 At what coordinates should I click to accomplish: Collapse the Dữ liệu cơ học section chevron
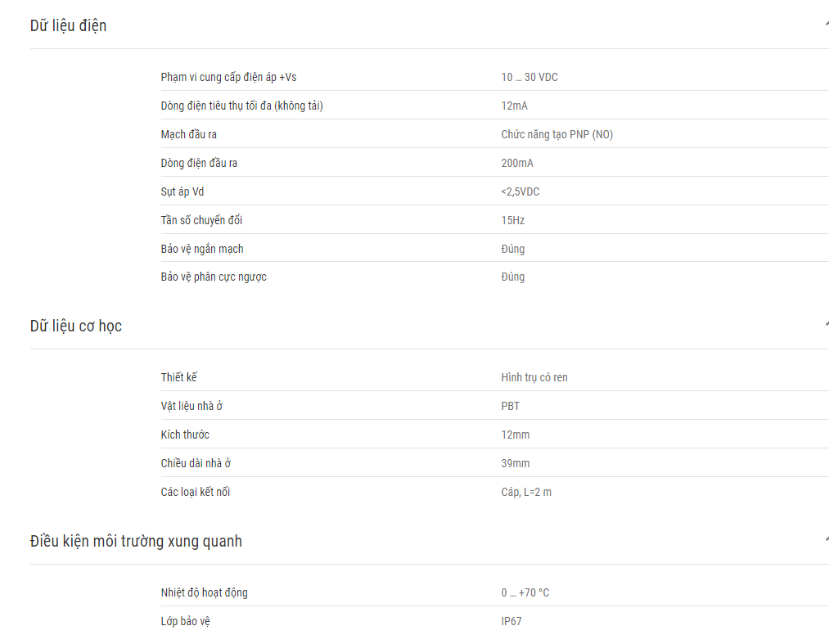pos(827,324)
